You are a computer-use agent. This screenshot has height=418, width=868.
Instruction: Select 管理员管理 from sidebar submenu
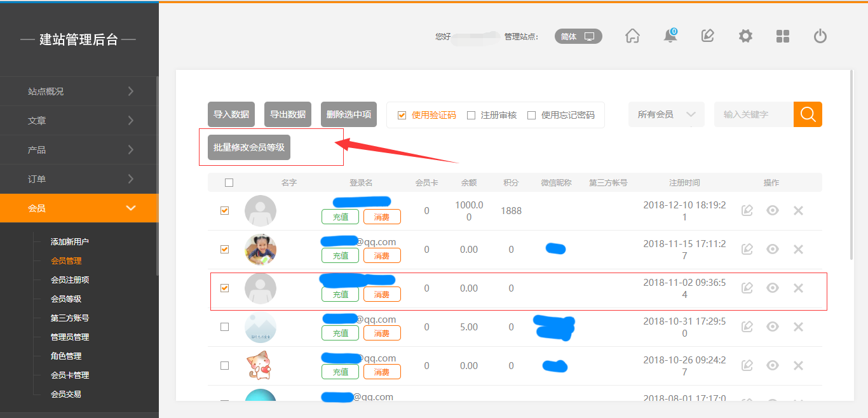tap(70, 337)
